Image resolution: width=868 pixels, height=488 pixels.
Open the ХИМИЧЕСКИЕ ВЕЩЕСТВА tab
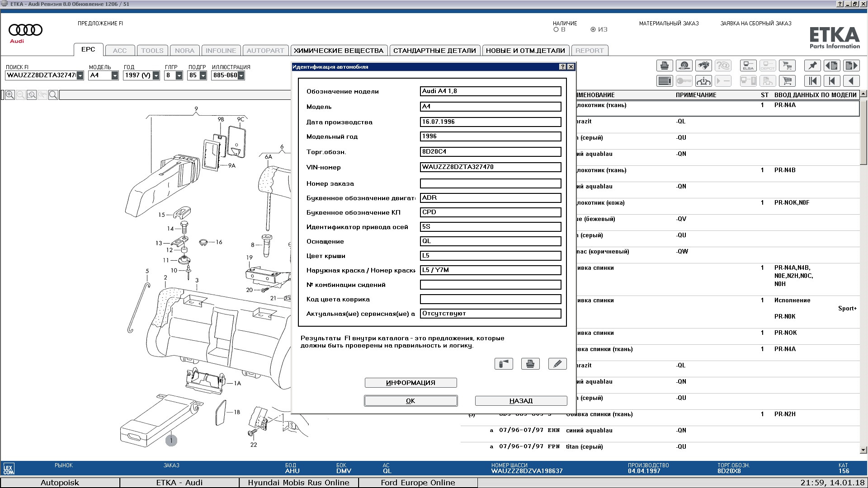coord(339,51)
